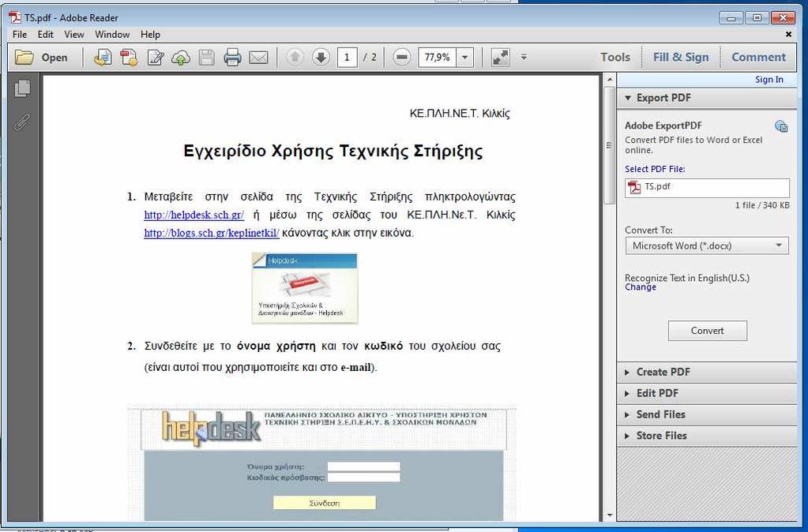808x532 pixels.
Task: Click the Sign In link
Action: (x=769, y=79)
